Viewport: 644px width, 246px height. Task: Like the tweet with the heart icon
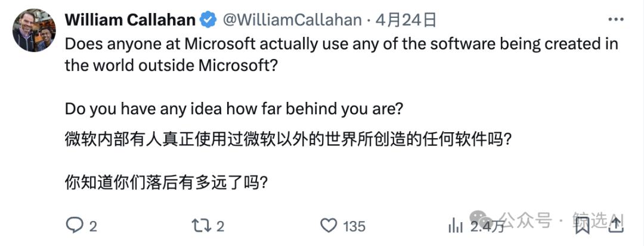[x=329, y=226]
